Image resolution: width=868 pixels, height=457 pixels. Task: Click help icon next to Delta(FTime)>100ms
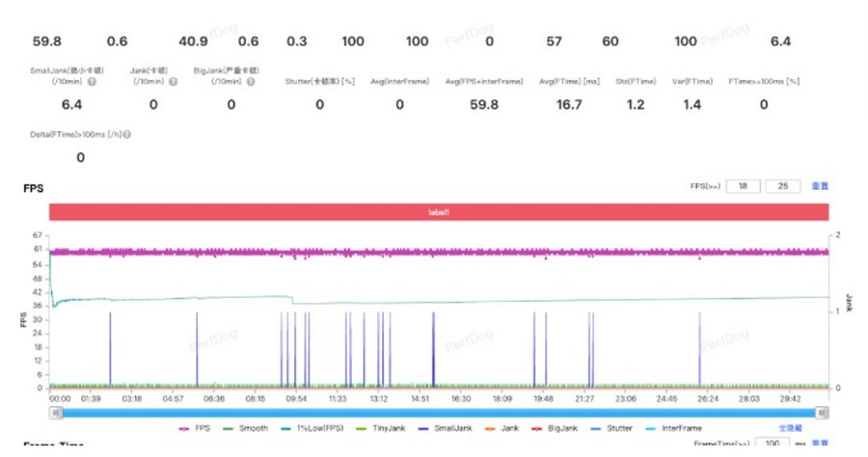(126, 133)
